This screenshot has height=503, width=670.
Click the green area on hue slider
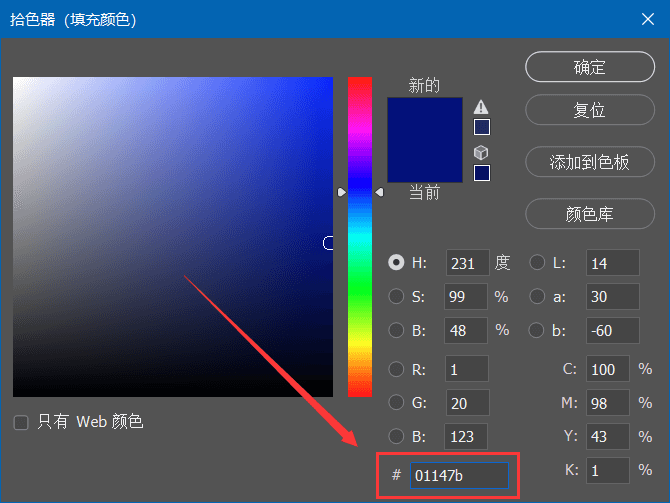pos(360,291)
